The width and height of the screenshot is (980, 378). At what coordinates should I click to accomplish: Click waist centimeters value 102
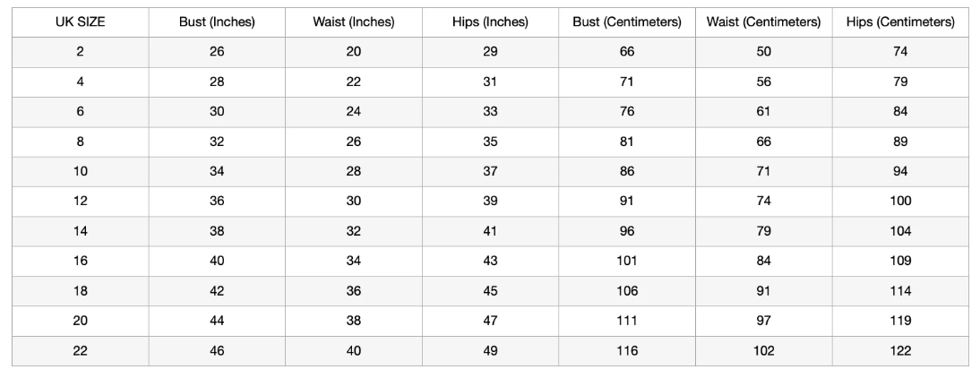click(764, 351)
